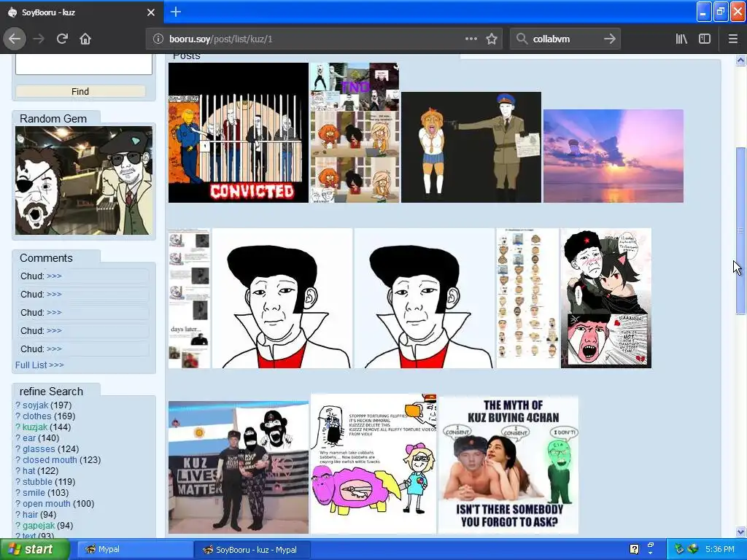Submit the collabvm search with arrow

609,39
